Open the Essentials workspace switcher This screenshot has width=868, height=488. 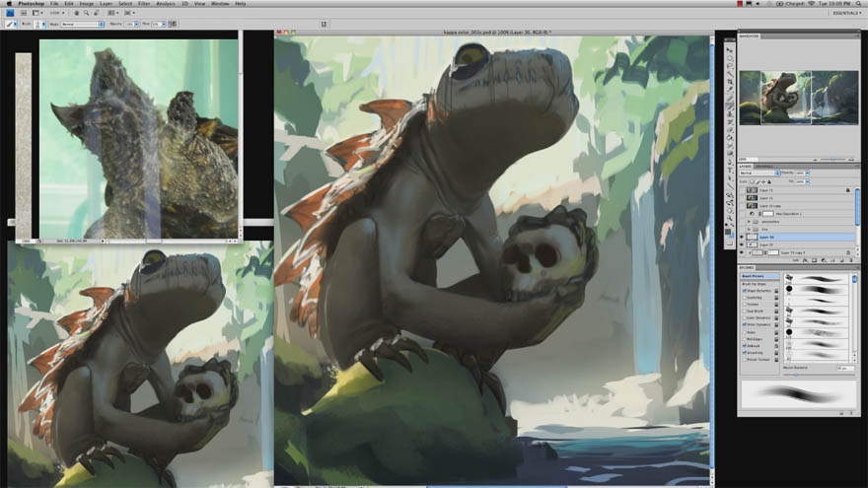847,13
